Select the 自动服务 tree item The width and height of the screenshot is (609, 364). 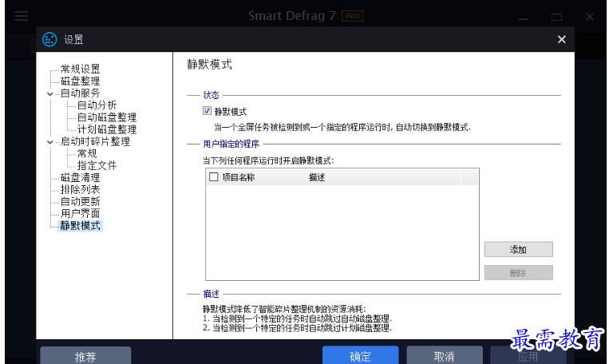point(81,93)
